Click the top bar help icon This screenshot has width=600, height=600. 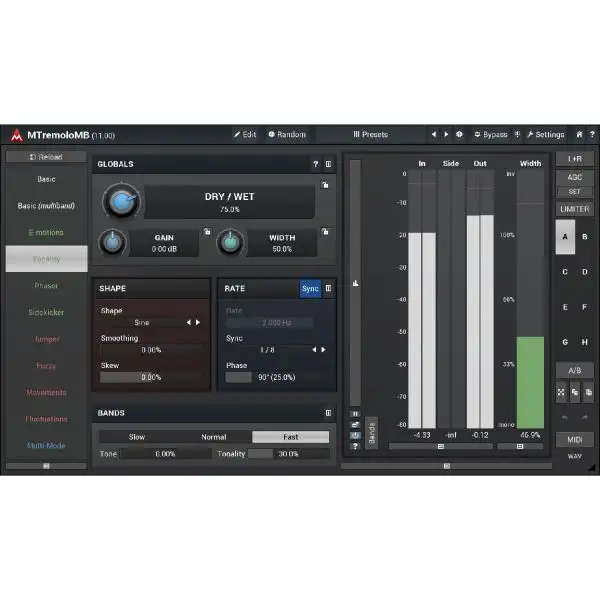coord(590,134)
